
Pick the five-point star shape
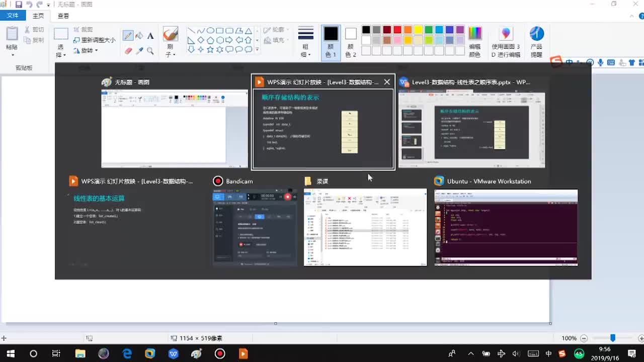click(210, 50)
